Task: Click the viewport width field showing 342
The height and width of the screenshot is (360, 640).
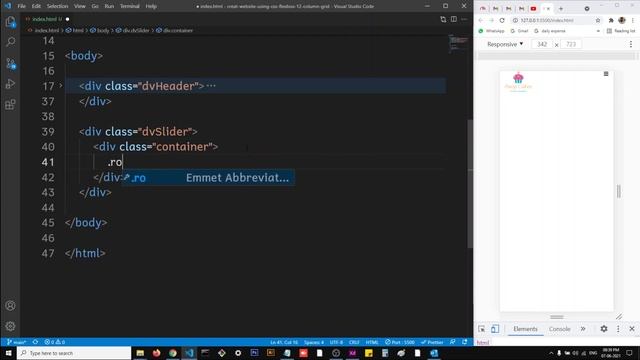Action: point(542,44)
